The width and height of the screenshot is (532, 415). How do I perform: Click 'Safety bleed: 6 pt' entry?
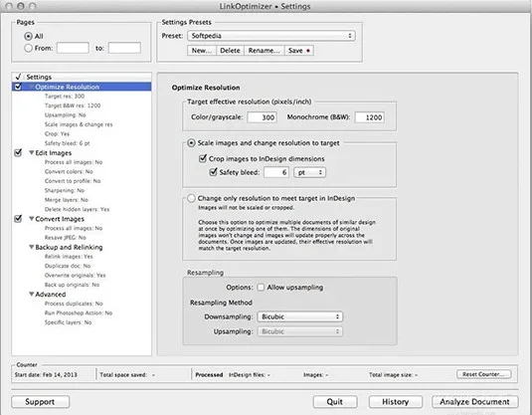pyautogui.click(x=68, y=143)
